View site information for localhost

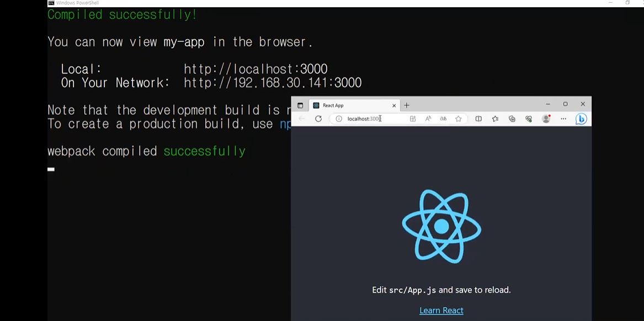339,119
